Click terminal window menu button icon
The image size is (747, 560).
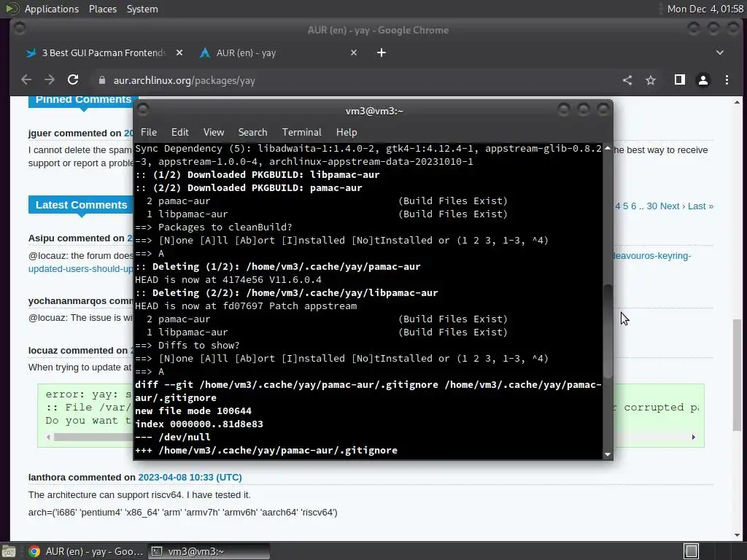143,110
